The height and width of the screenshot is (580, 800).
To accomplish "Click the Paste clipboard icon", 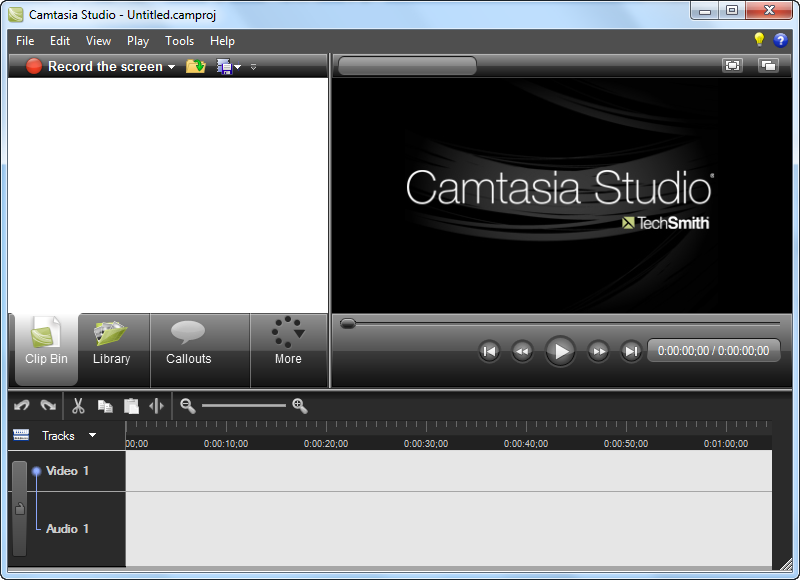I will 132,406.
